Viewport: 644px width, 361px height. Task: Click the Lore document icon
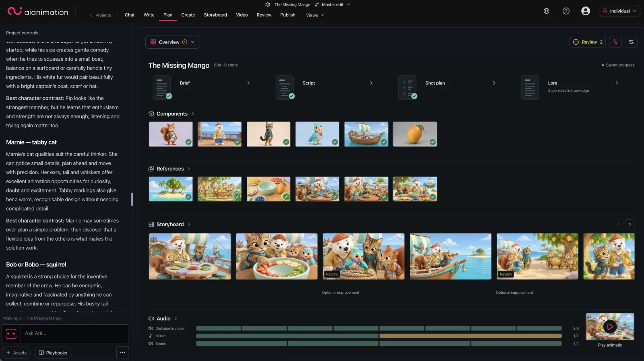pos(530,87)
